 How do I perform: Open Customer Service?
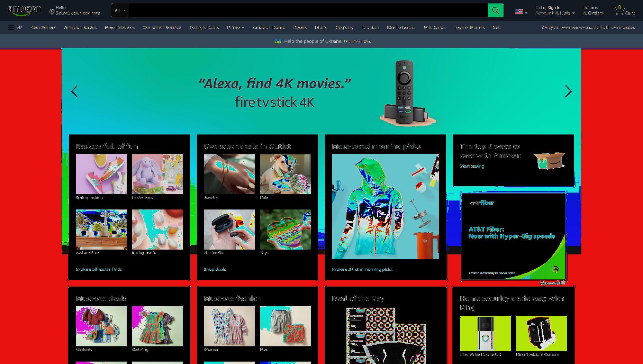click(162, 27)
